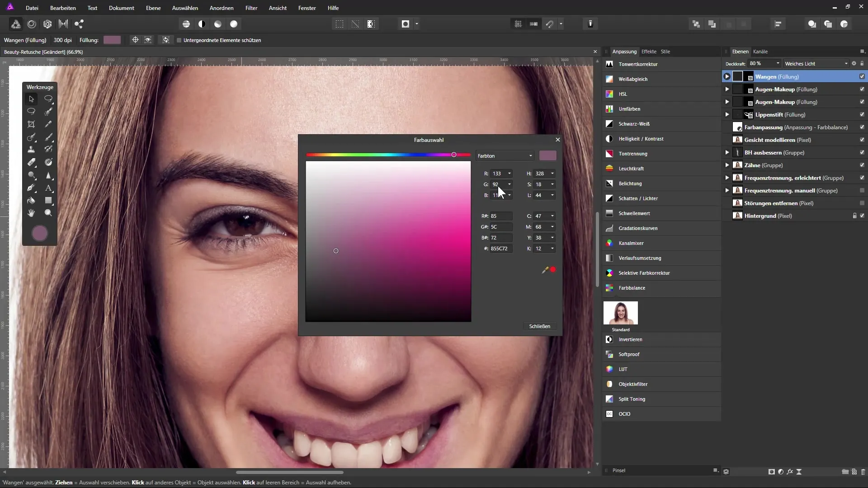The image size is (868, 488).
Task: Open the Deckkraft 80 % dropdown
Action: pos(778,64)
